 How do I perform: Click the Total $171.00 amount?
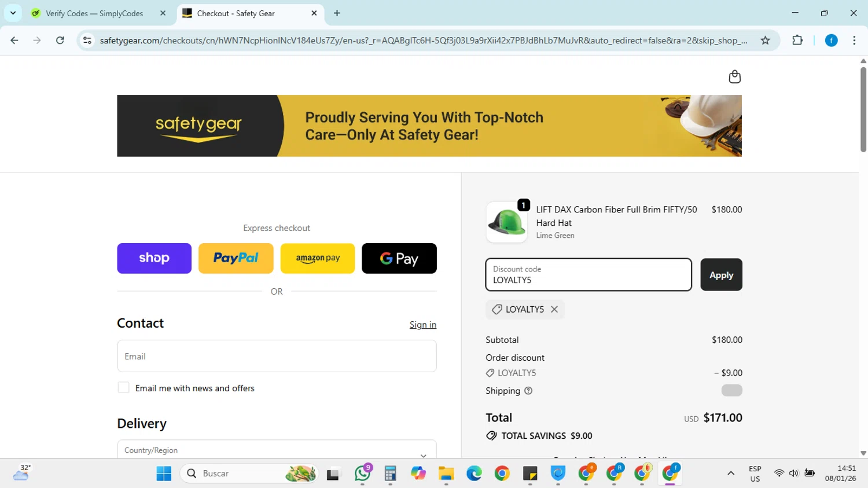click(723, 418)
